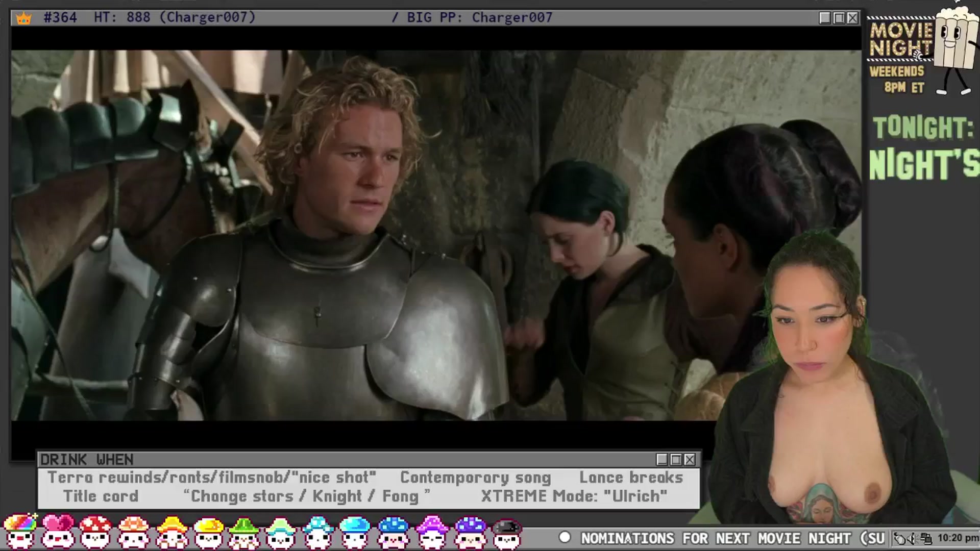Click the "Terra rewinds/rants/filmsnob" drink rule

[x=212, y=478]
